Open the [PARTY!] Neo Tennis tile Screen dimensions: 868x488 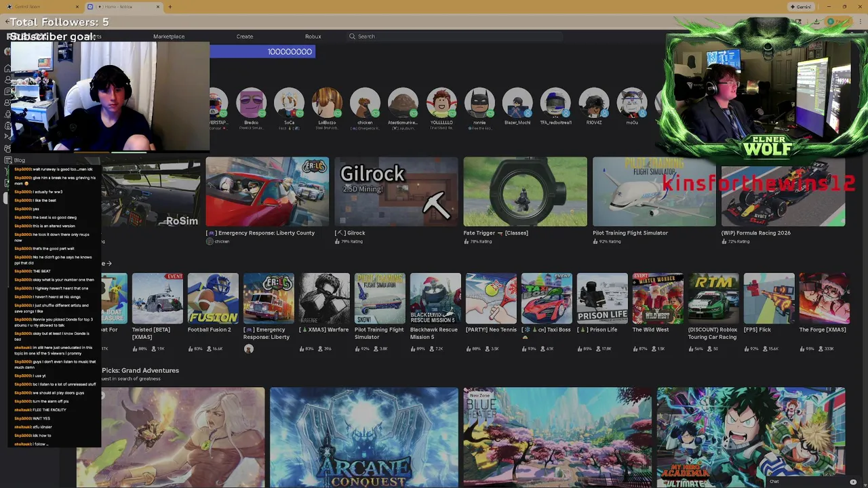[x=491, y=298]
